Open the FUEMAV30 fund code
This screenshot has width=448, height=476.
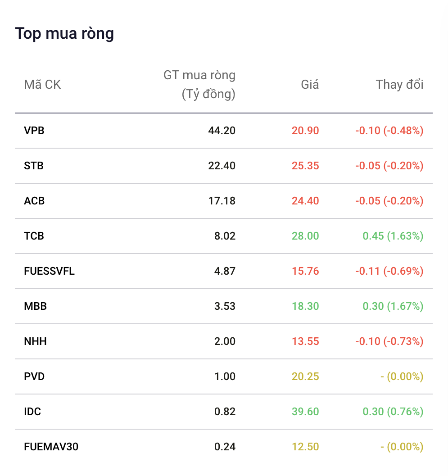tap(51, 447)
